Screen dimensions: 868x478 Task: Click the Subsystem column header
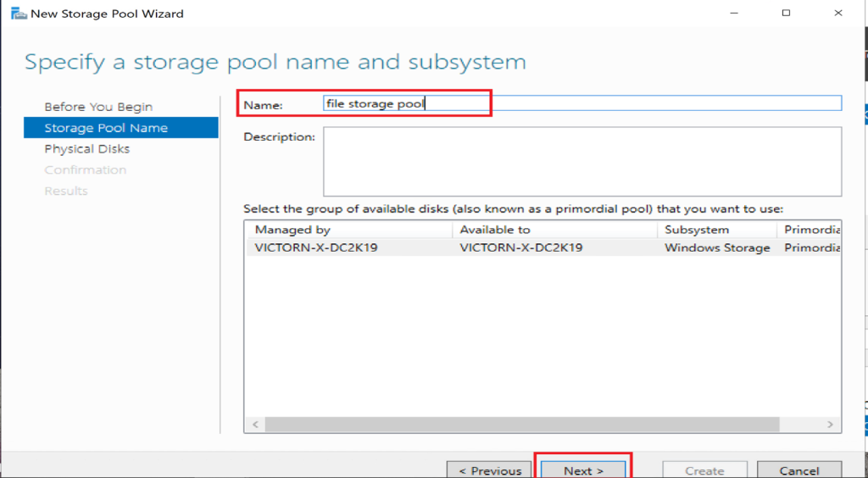[x=716, y=230]
